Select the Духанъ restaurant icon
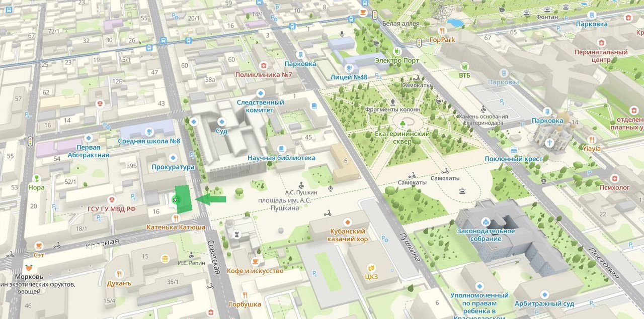The image size is (644, 319). click(x=119, y=274)
